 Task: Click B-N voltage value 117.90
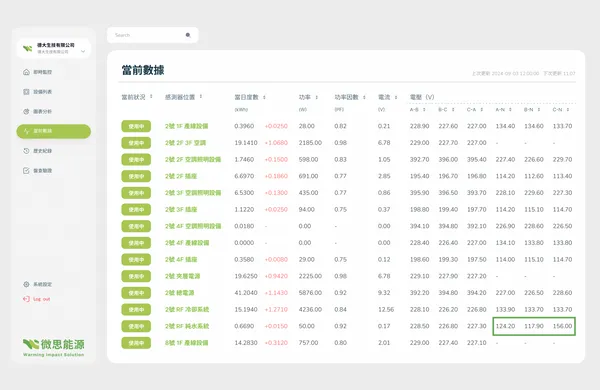coord(534,326)
